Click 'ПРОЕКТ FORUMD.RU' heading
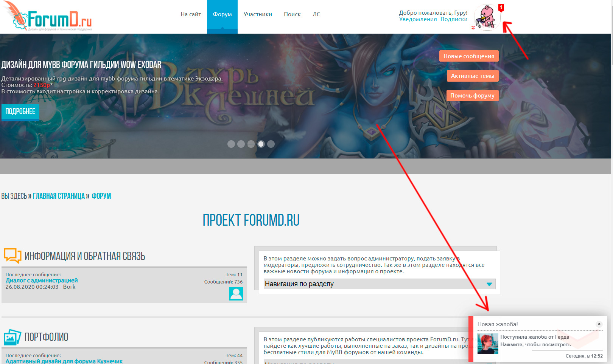613x364 pixels. point(251,220)
